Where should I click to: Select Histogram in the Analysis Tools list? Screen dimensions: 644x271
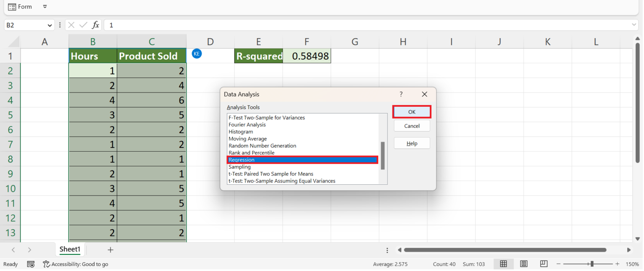(x=241, y=132)
